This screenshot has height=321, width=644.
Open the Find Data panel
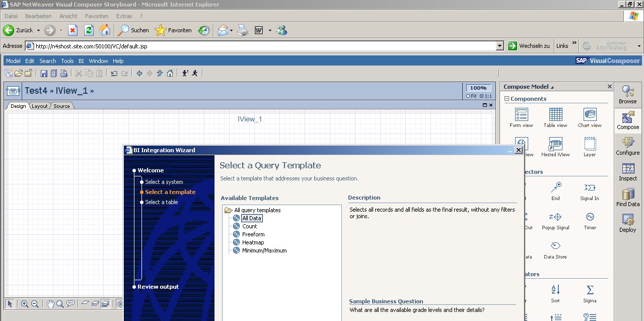627,197
